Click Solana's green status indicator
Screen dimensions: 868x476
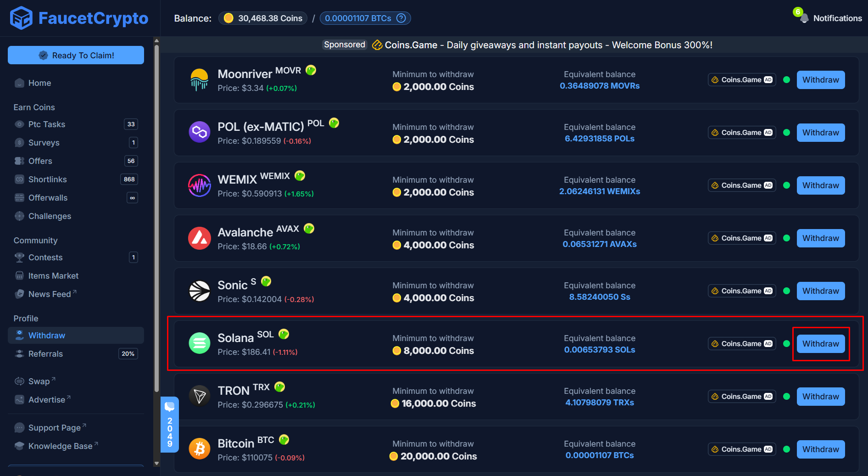coord(787,343)
